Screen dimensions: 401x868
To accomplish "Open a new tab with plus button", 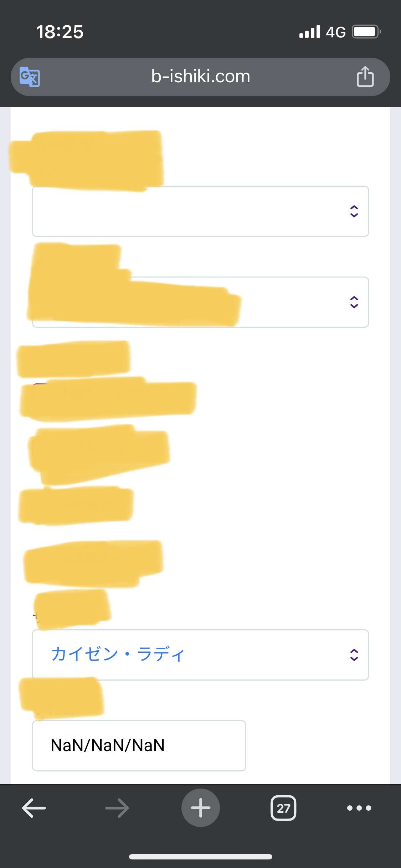I will tap(201, 808).
